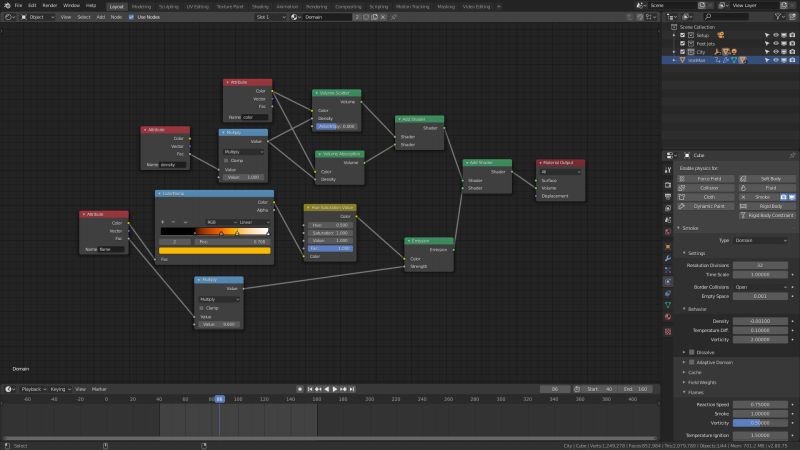Switch to the Modeling workspace tab
The image size is (800, 450).
click(x=141, y=7)
